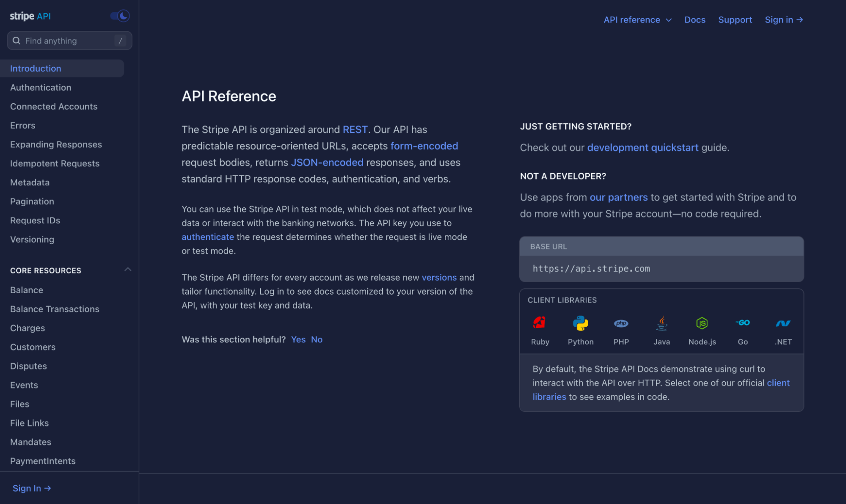Select Introduction in the sidebar

pos(62,69)
